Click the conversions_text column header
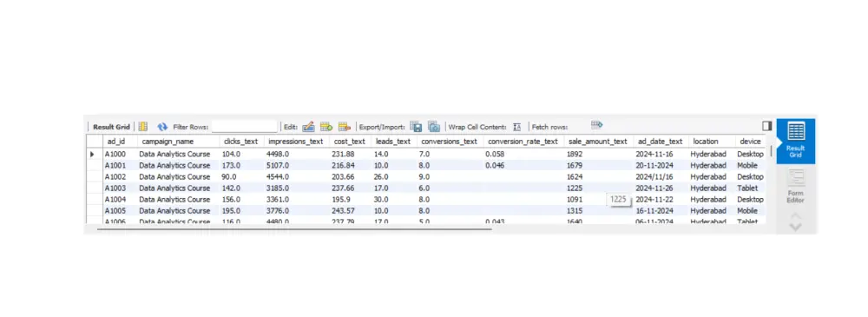This screenshot has height=317, width=868. [x=449, y=142]
